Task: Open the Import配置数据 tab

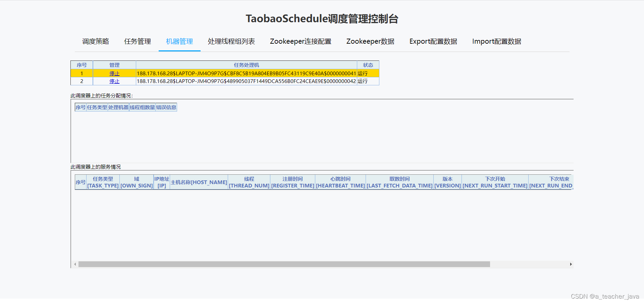Action: 497,41
